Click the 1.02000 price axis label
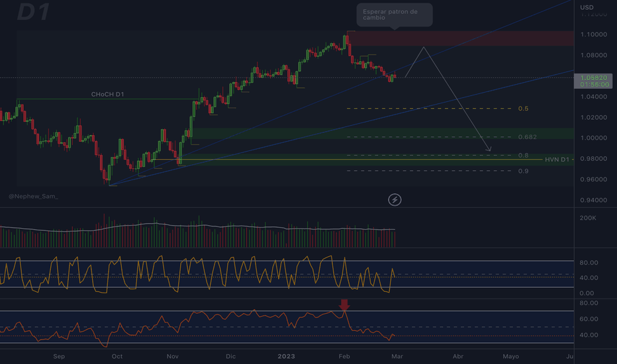The image size is (617, 364). [594, 117]
